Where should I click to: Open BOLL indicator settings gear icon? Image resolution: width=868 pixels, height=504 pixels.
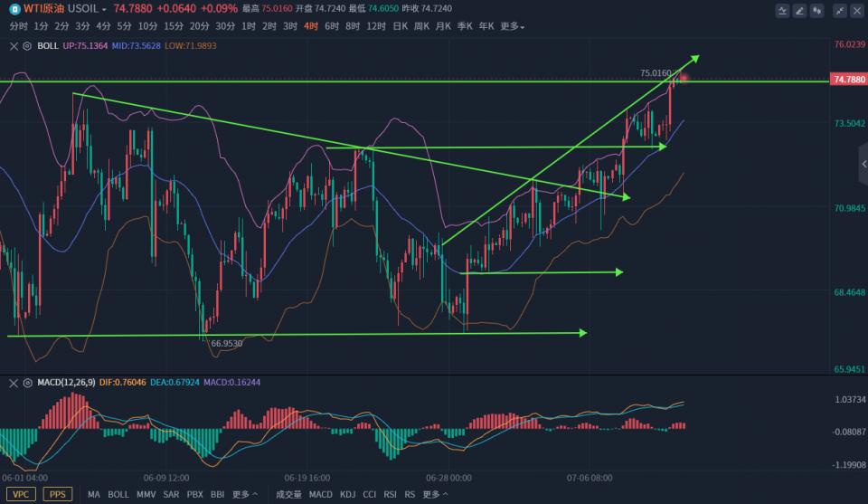[x=27, y=46]
